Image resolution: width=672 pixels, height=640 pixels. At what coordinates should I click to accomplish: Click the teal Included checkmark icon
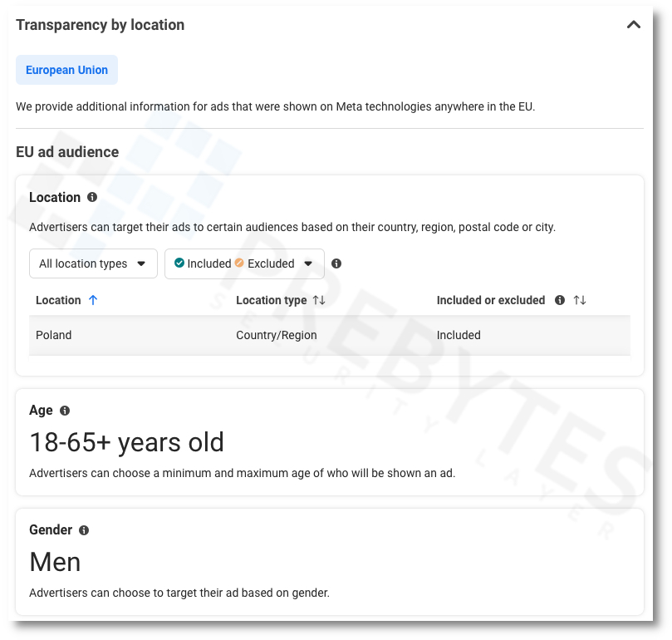(x=179, y=263)
